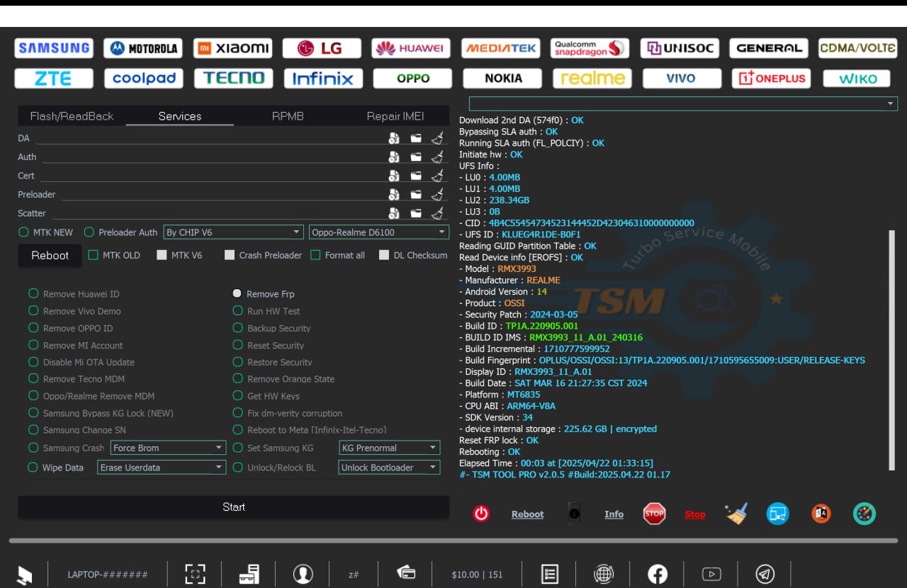Expand the Force Brom dropdown
Image resolution: width=907 pixels, height=588 pixels.
tap(168, 448)
